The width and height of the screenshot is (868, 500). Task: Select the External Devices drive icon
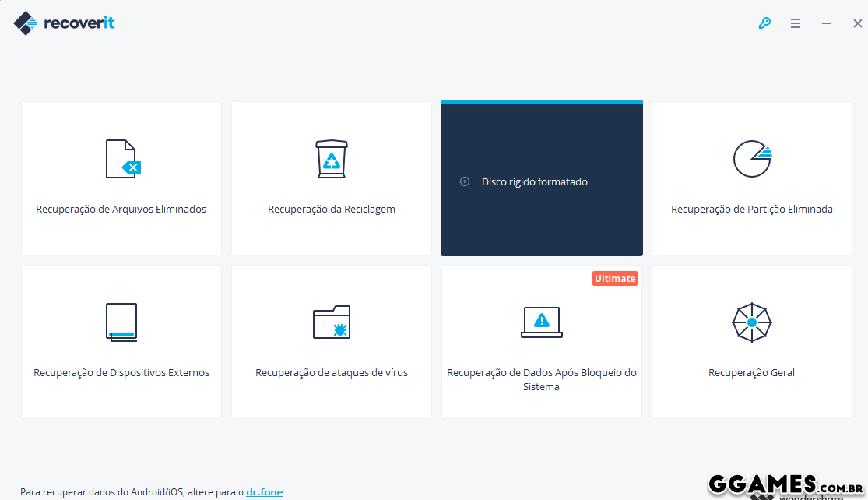121,322
